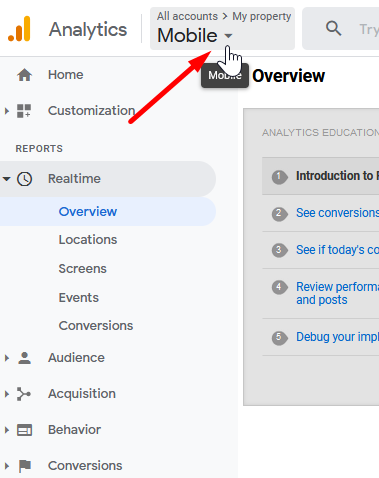The image size is (379, 478).
Task: Expand the Customization section arrow
Action: pos(7,111)
